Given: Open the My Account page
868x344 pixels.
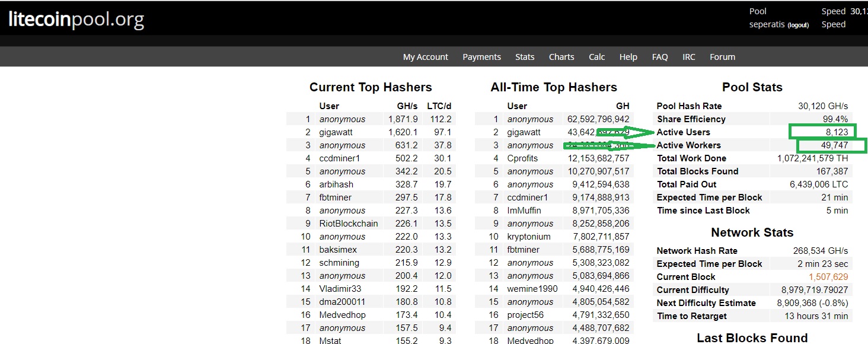Looking at the screenshot, I should (x=425, y=56).
